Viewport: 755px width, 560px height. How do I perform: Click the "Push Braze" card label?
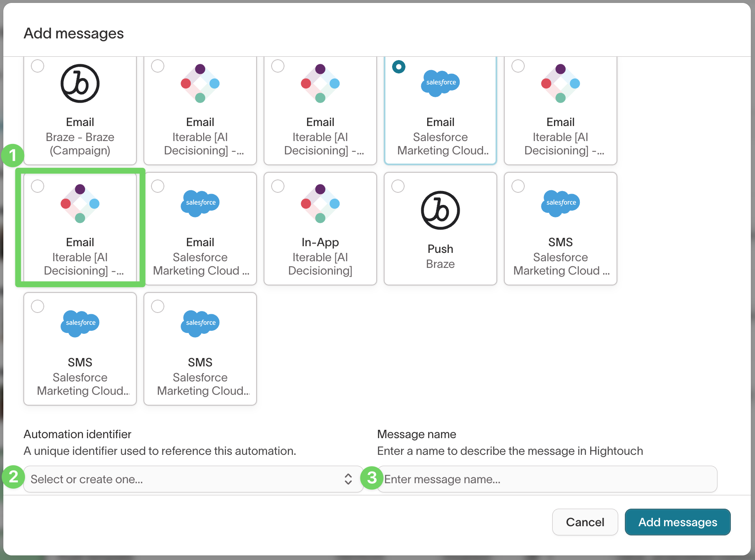click(x=440, y=256)
